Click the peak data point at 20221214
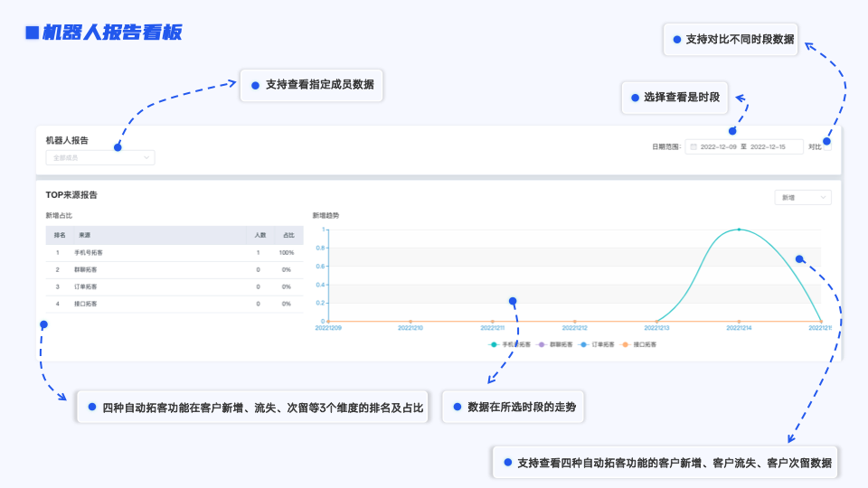 tap(739, 230)
